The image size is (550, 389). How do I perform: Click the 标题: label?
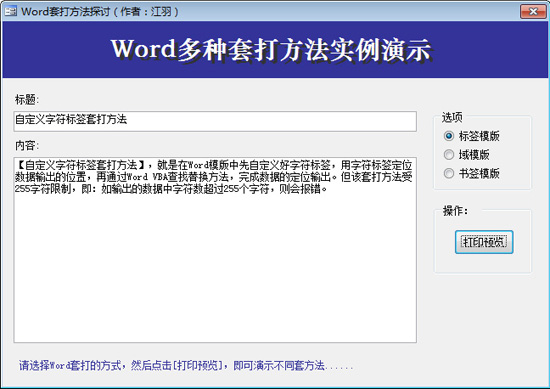tap(27, 100)
